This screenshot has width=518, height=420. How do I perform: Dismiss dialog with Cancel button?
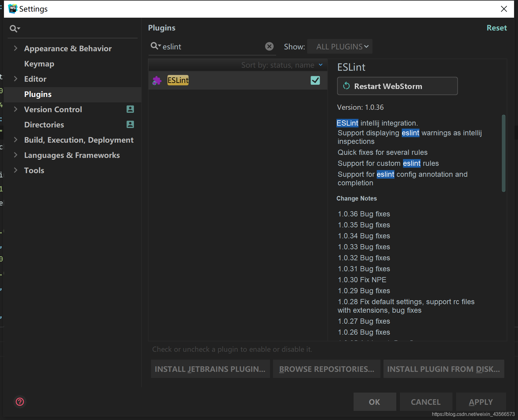pyautogui.click(x=426, y=402)
